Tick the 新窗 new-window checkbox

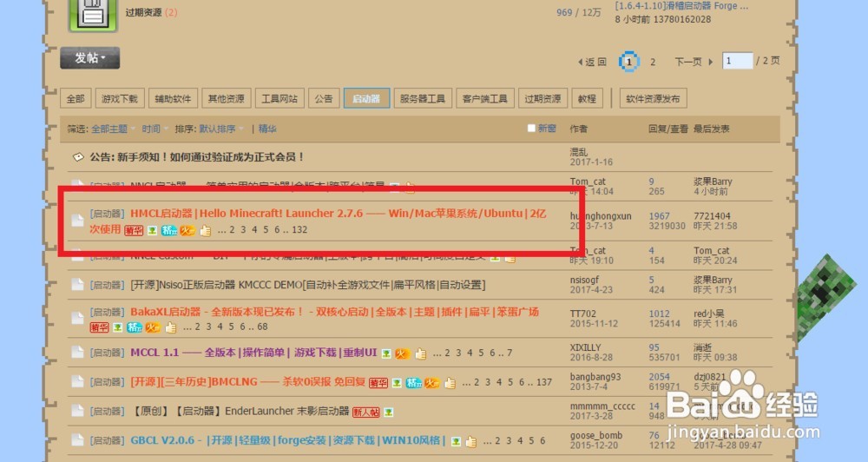(x=531, y=129)
